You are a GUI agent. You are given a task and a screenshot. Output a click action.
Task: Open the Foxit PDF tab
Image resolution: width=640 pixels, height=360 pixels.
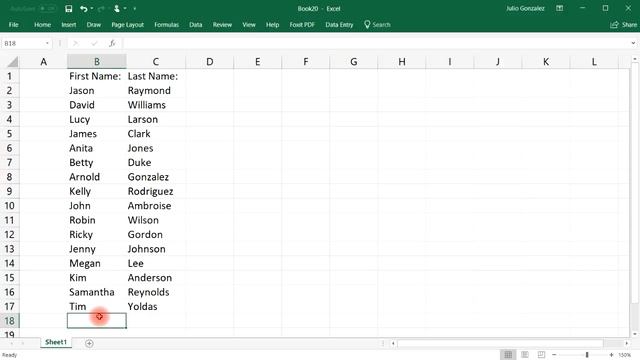coord(302,25)
